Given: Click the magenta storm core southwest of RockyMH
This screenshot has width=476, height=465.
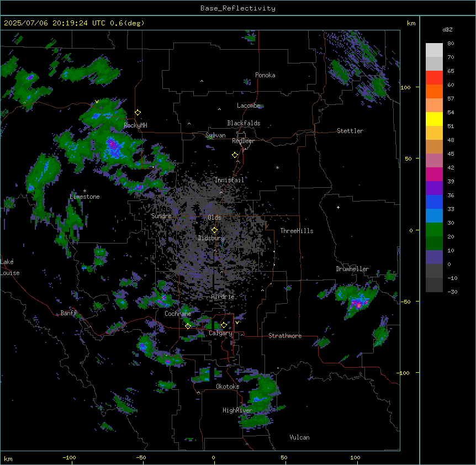Looking at the screenshot, I should [113, 145].
